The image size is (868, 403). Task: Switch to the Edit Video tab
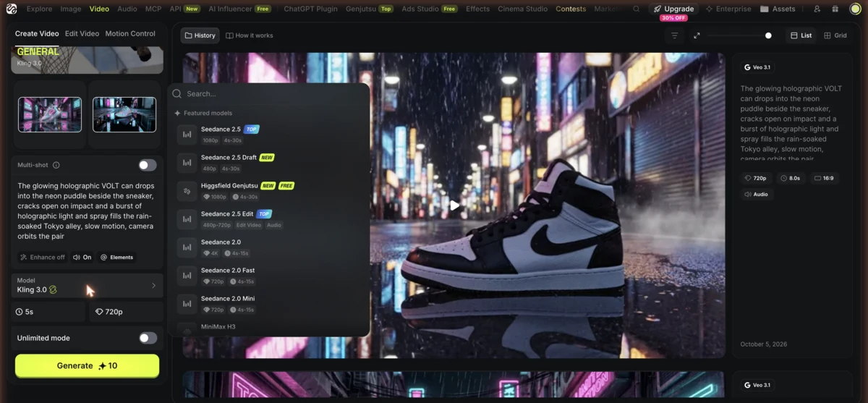point(82,33)
